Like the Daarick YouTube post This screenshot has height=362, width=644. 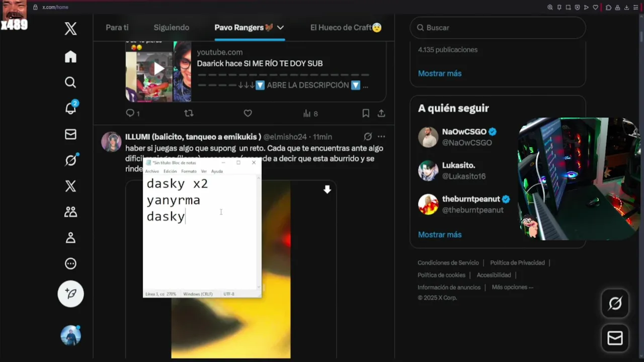pyautogui.click(x=248, y=114)
